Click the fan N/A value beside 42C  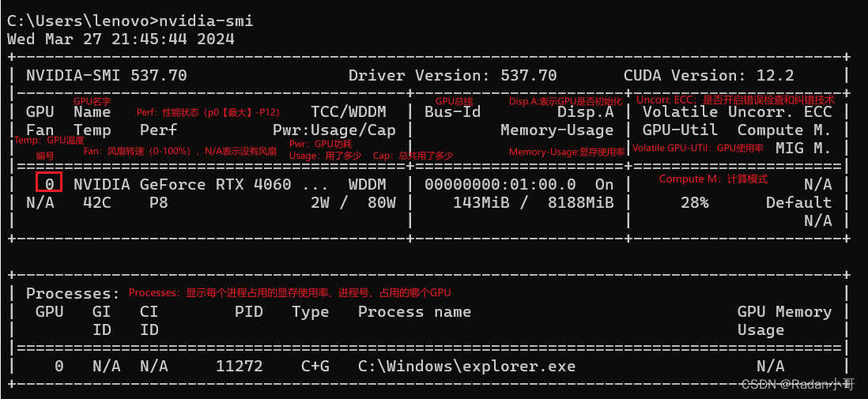tap(40, 203)
